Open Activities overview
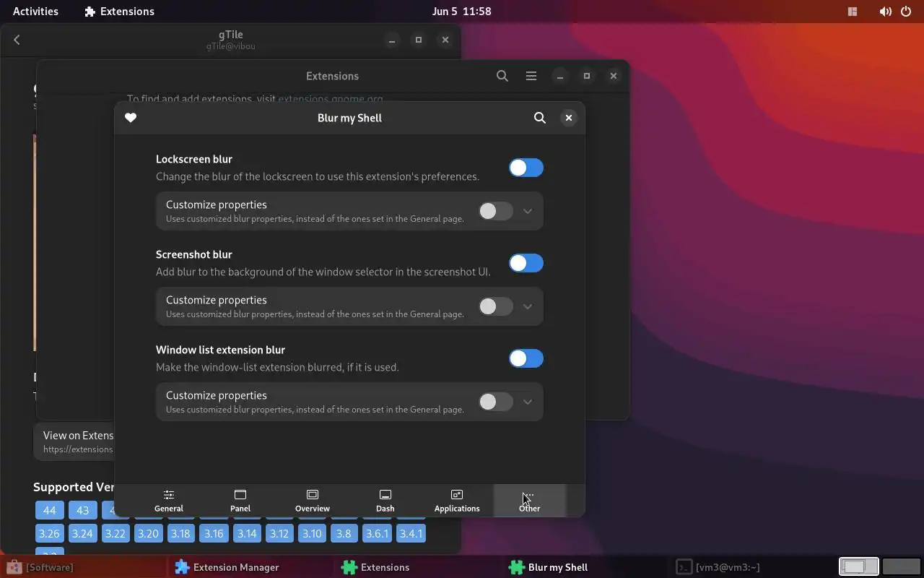 (x=35, y=12)
